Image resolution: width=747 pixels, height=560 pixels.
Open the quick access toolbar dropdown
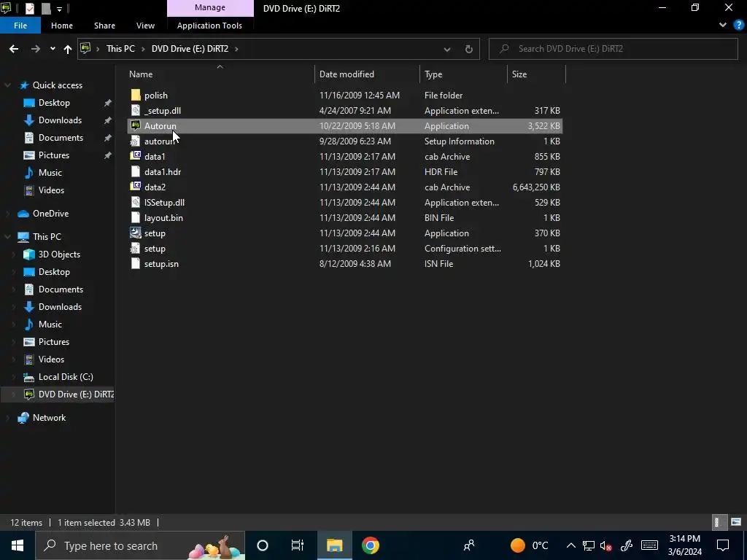tap(59, 9)
